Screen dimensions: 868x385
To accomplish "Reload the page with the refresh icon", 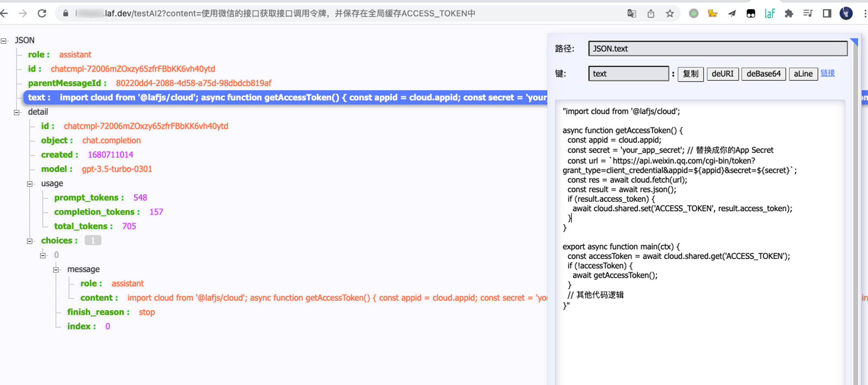I will coord(42,13).
